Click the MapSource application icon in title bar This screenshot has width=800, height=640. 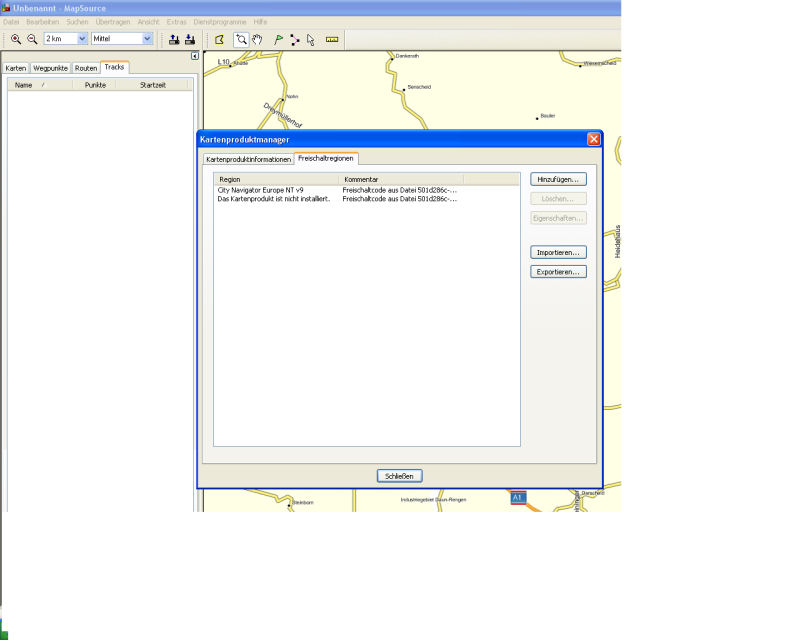pos(6,8)
